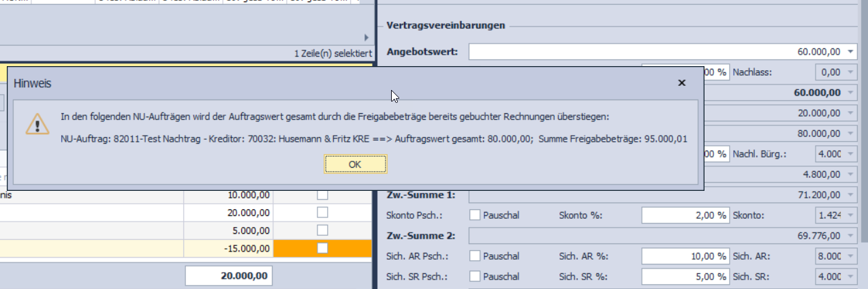This screenshot has height=289, width=868.
Task: Select the -15.000,00 table cell
Action: click(228, 248)
